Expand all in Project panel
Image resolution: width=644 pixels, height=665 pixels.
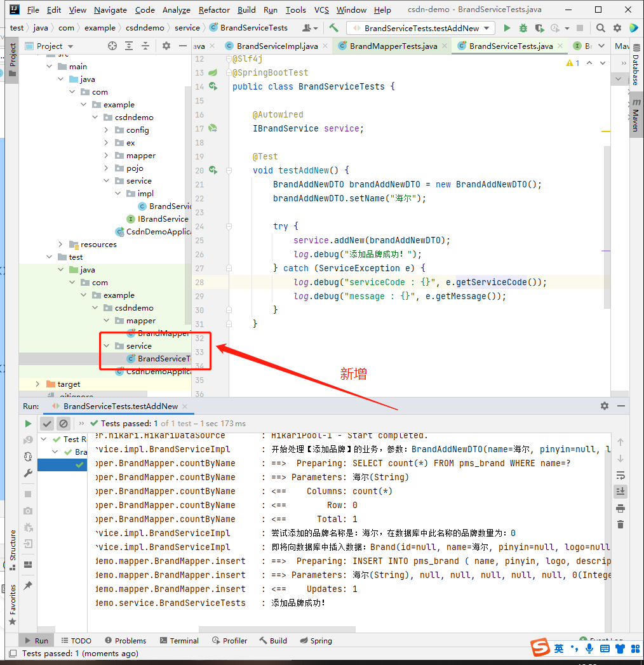tap(129, 46)
